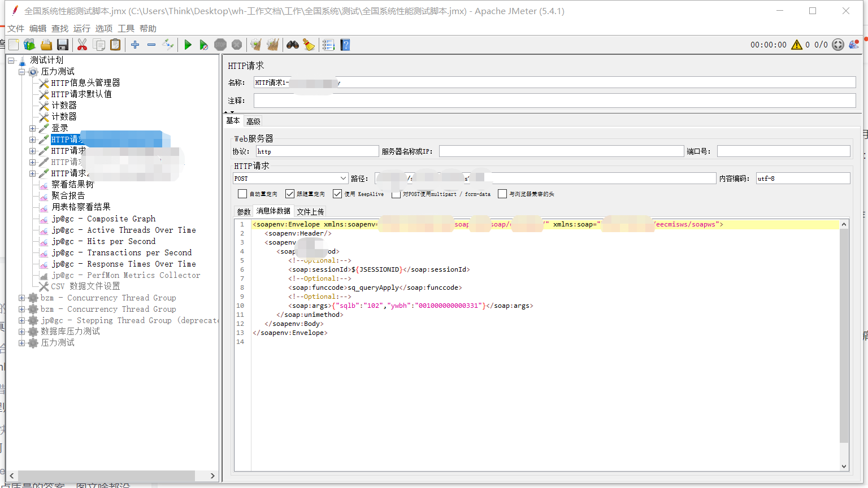Open the 编辑 menu
The height and width of the screenshot is (488, 868).
coord(38,29)
